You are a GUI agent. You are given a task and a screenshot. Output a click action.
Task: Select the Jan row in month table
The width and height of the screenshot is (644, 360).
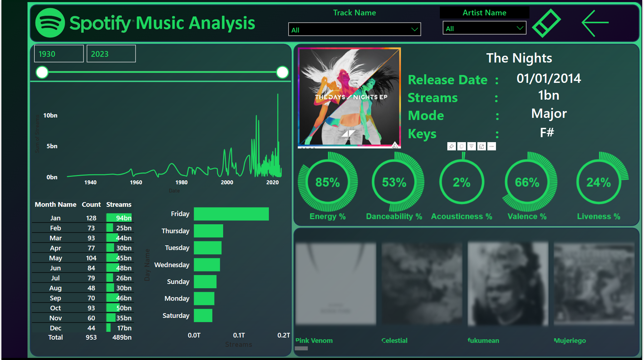[x=55, y=218]
